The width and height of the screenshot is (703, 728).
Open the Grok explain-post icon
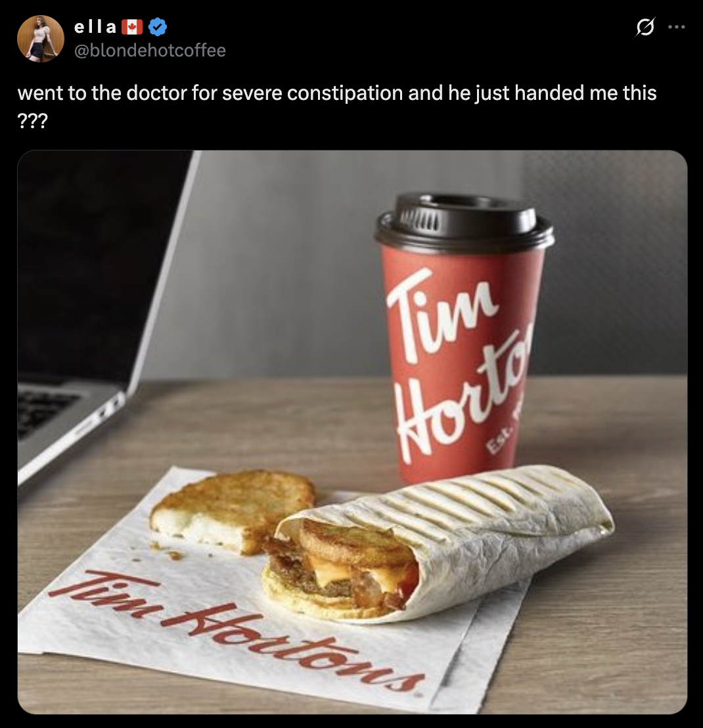click(645, 27)
